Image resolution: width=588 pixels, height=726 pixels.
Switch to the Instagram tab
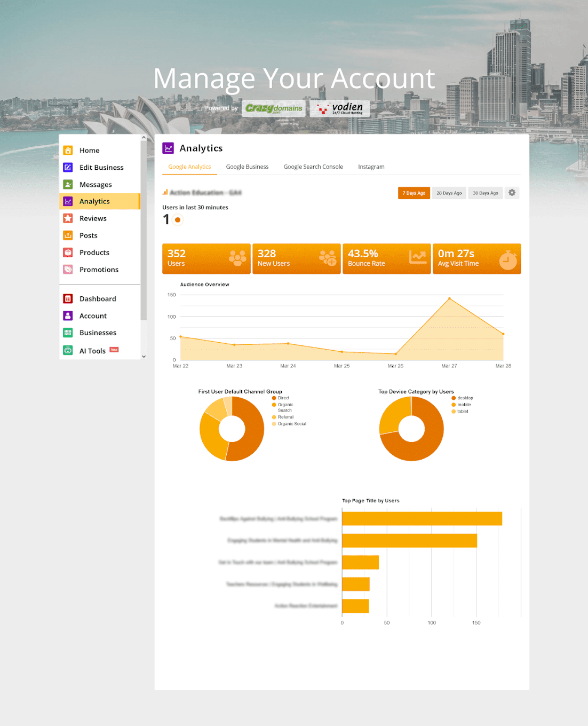click(371, 167)
